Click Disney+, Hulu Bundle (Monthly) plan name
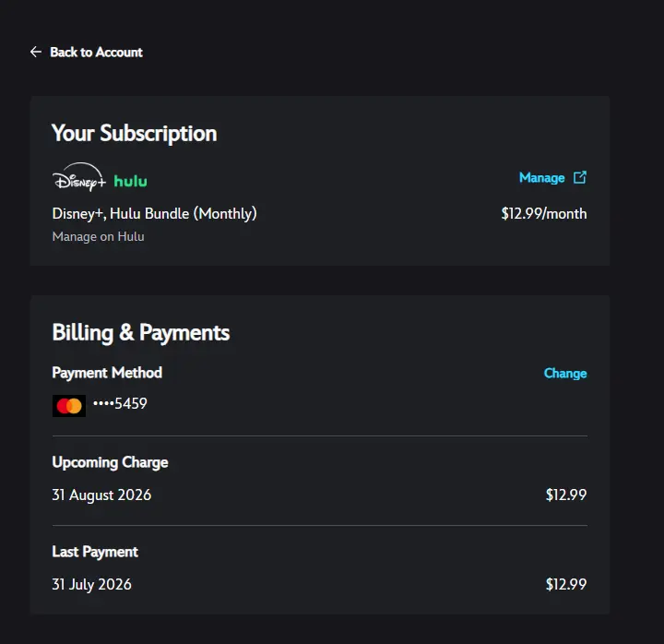 coord(154,213)
